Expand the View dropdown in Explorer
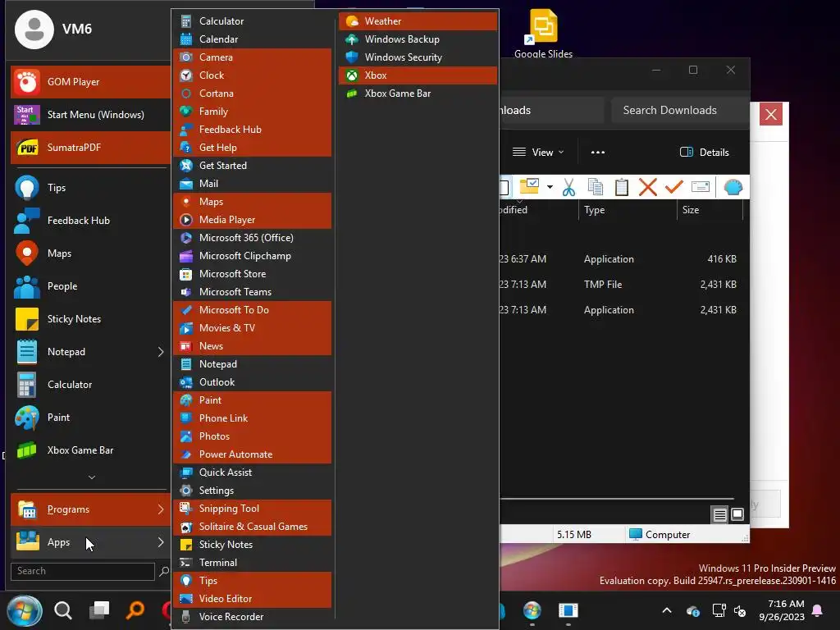This screenshot has height=630, width=840. pyautogui.click(x=538, y=152)
